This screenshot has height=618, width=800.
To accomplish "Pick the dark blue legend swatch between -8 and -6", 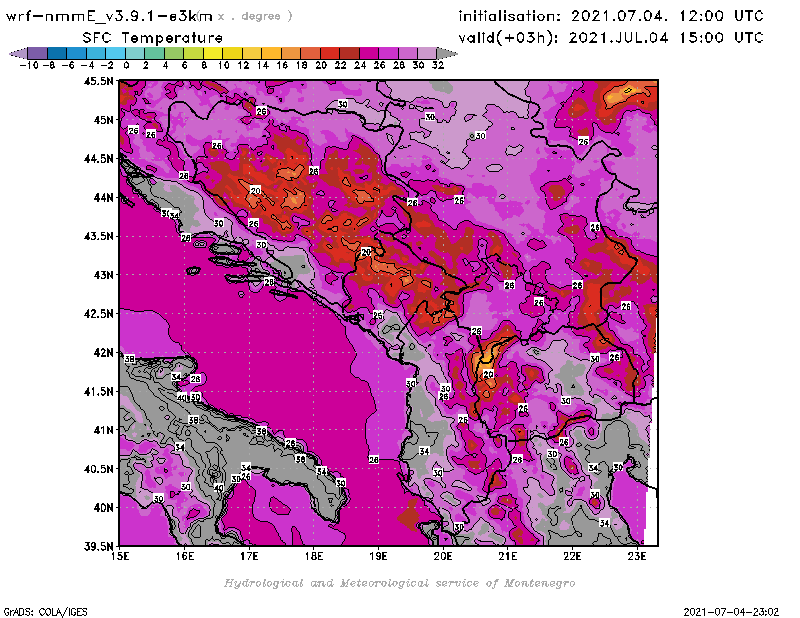I will [x=57, y=53].
